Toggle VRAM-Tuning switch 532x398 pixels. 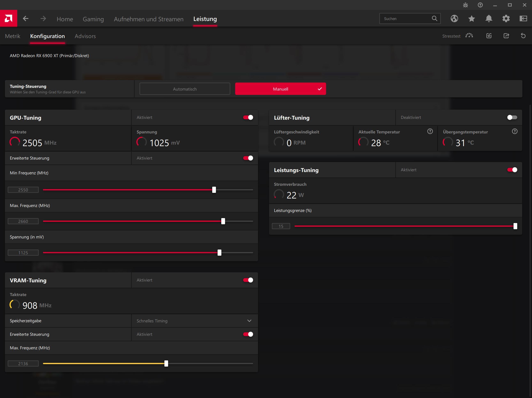[x=248, y=280]
